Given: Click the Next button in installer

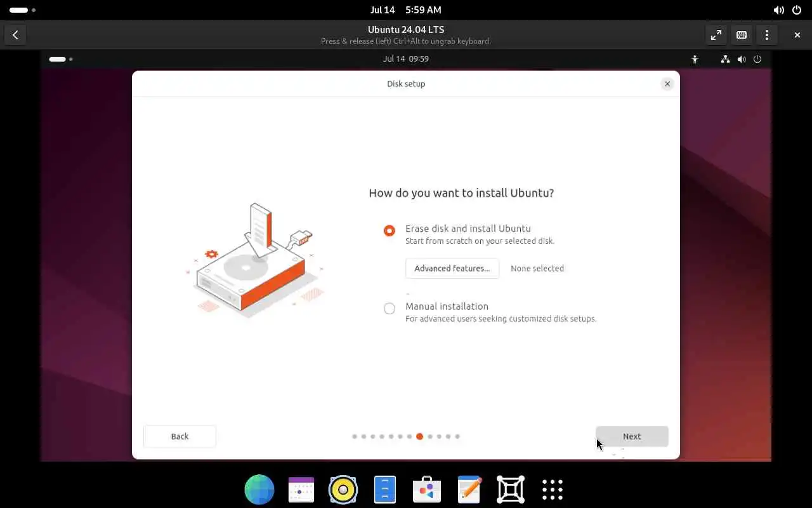Looking at the screenshot, I should pos(632,436).
